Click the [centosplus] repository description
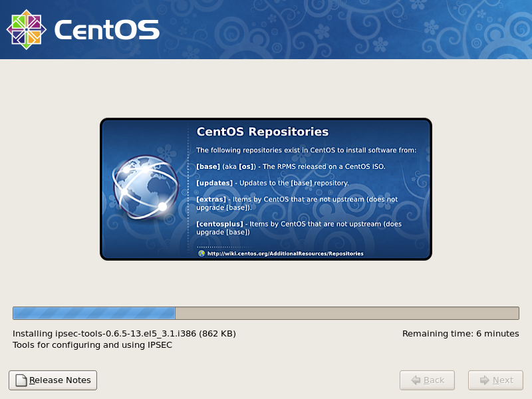This screenshot has width=532, height=399. [299, 228]
